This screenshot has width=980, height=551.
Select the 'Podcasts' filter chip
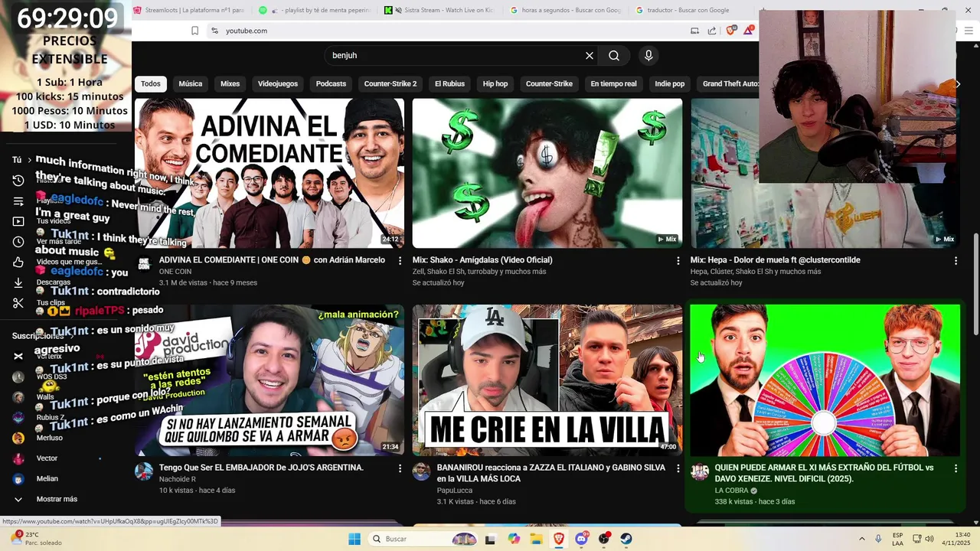click(x=331, y=83)
